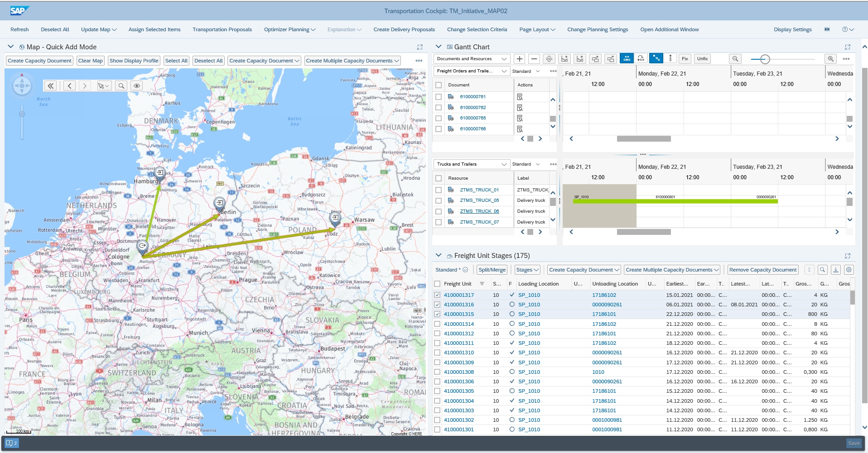Image resolution: width=868 pixels, height=453 pixels.
Task: Open the map pointer selection mode dropdown
Action: [x=104, y=86]
